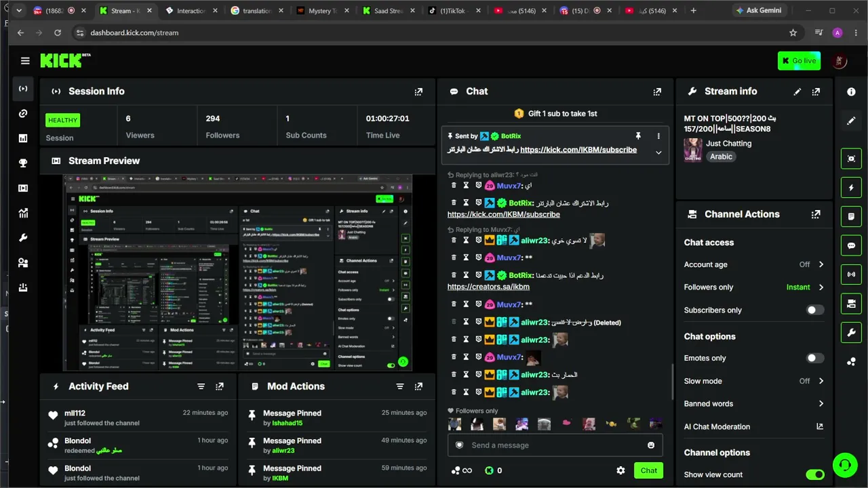Screen dimensions: 868x488
Task: Open a new browser tab
Action: pos(693,11)
